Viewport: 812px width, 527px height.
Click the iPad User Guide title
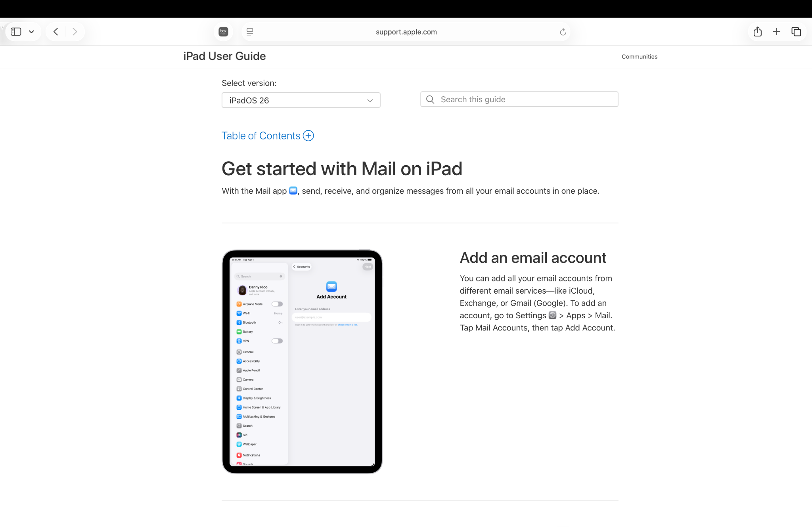pos(224,56)
